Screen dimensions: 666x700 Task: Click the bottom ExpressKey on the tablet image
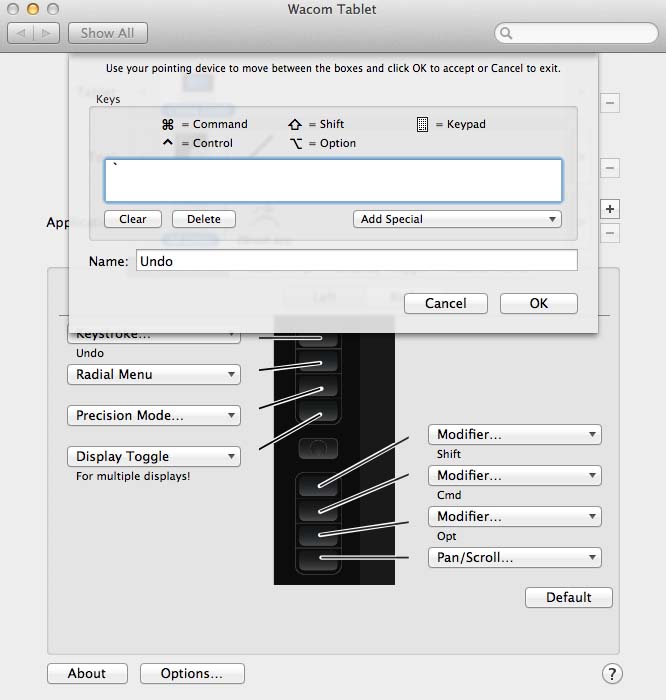[x=318, y=560]
